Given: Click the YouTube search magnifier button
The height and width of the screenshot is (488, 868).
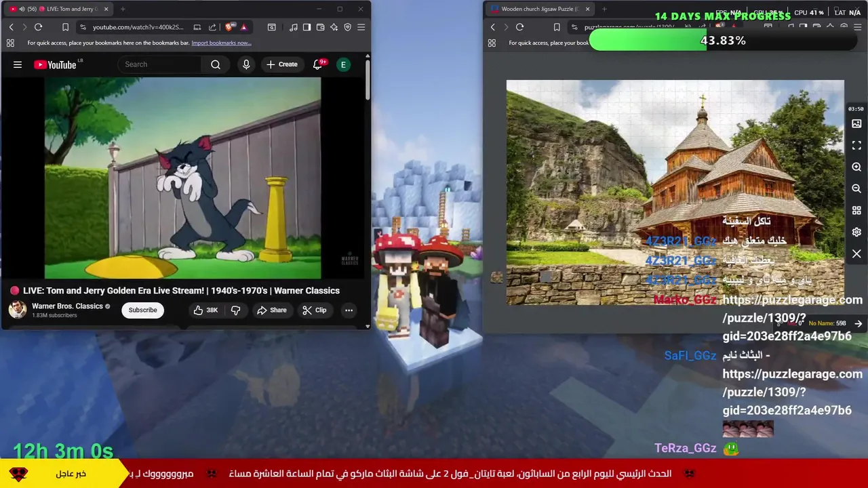Looking at the screenshot, I should click(216, 64).
